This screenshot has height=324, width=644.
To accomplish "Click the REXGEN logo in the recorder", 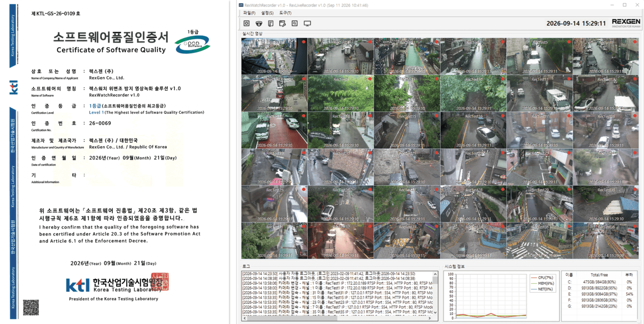I will click(x=626, y=23).
